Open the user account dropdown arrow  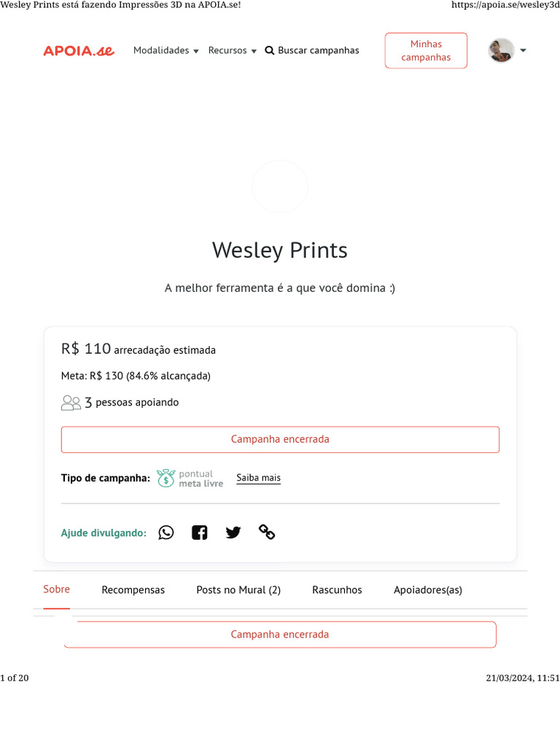pyautogui.click(x=523, y=50)
